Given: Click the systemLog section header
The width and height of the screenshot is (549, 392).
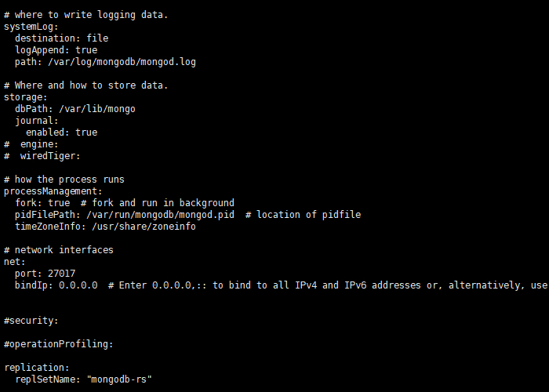Looking at the screenshot, I should click(31, 27).
